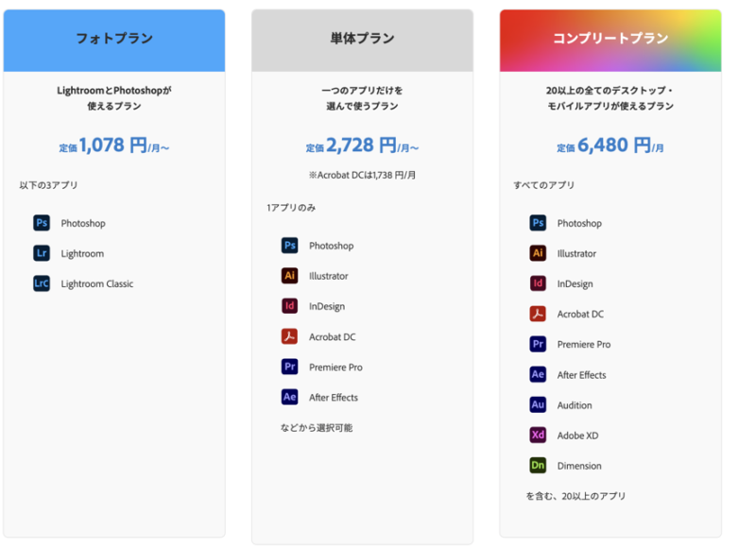Image resolution: width=756 pixels, height=547 pixels.
Task: Click Acrobat DC icon in Complete plan
Action: (538, 314)
